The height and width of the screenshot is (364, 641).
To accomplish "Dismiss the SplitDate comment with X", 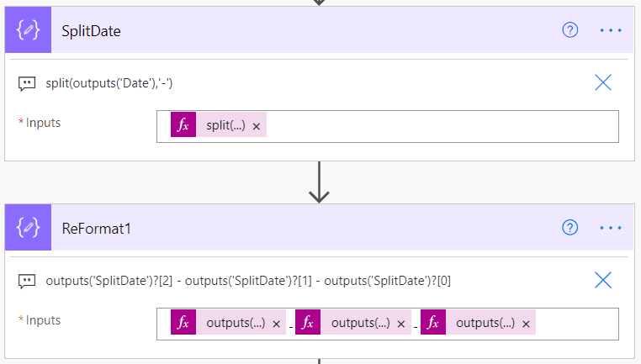I will pyautogui.click(x=603, y=82).
